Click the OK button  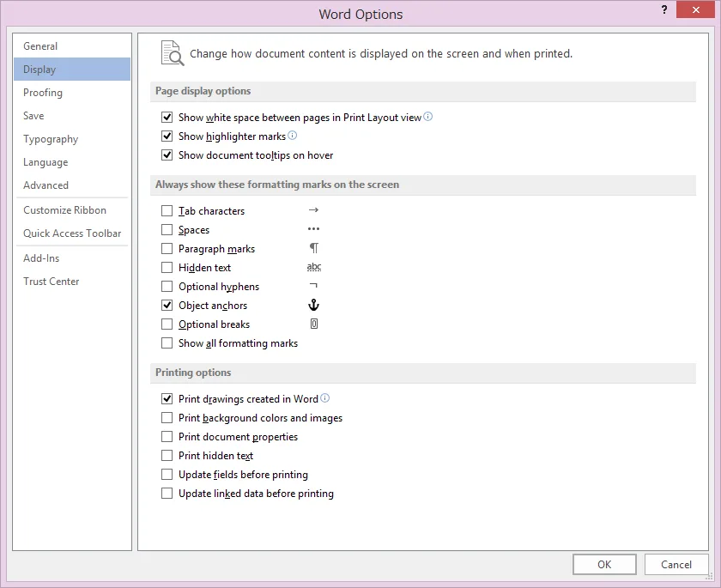coord(604,564)
